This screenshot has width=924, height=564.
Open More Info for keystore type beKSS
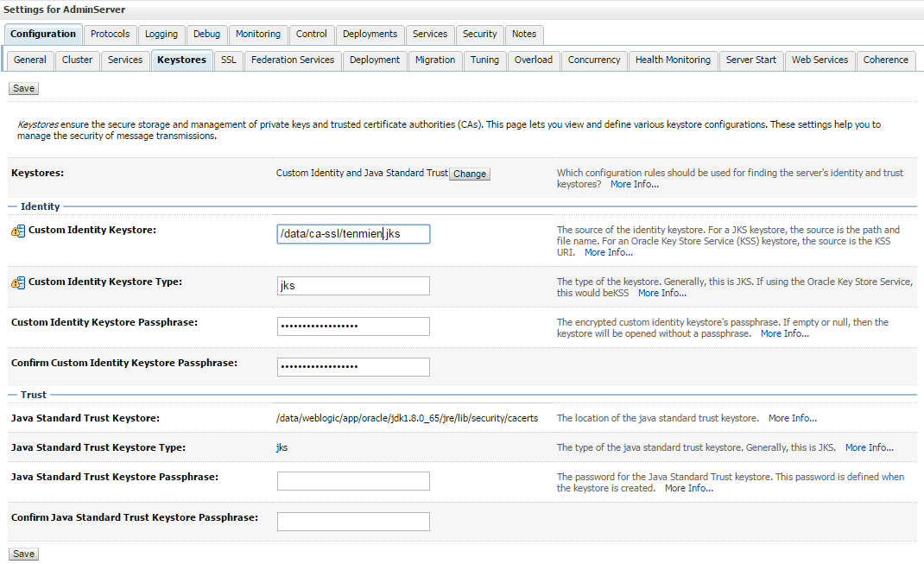(x=662, y=293)
